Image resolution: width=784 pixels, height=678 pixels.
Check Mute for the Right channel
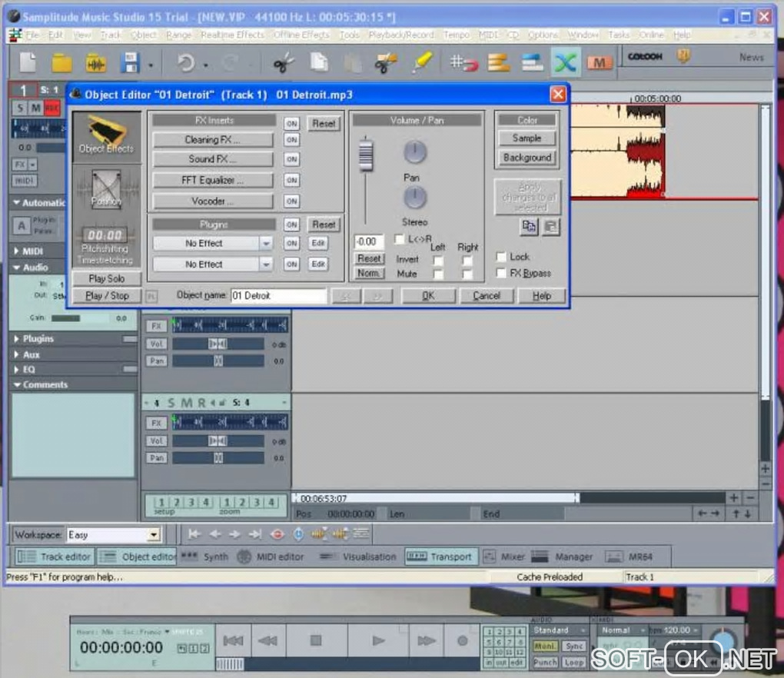[x=467, y=274]
